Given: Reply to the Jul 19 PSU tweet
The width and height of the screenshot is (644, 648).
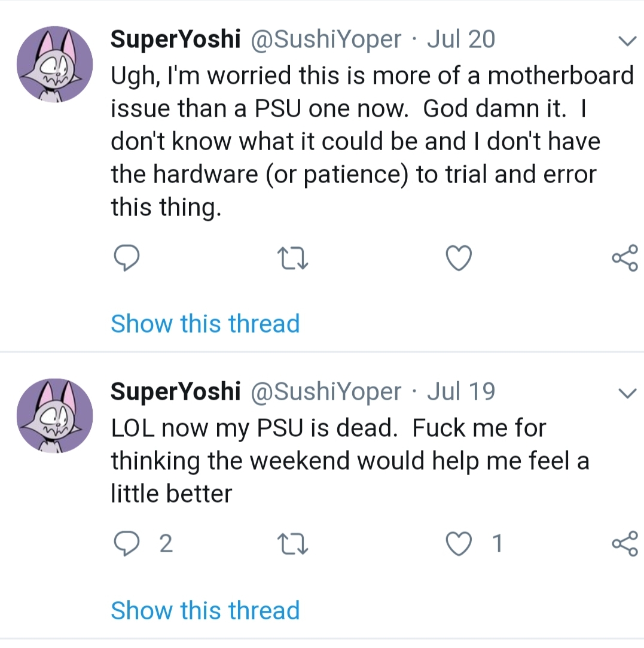Looking at the screenshot, I should click(x=126, y=544).
